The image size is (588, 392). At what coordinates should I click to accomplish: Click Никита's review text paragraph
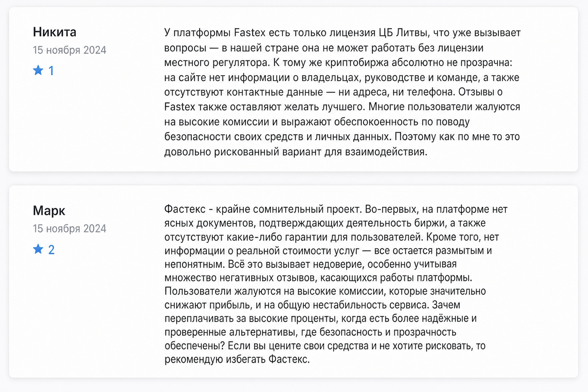click(342, 92)
